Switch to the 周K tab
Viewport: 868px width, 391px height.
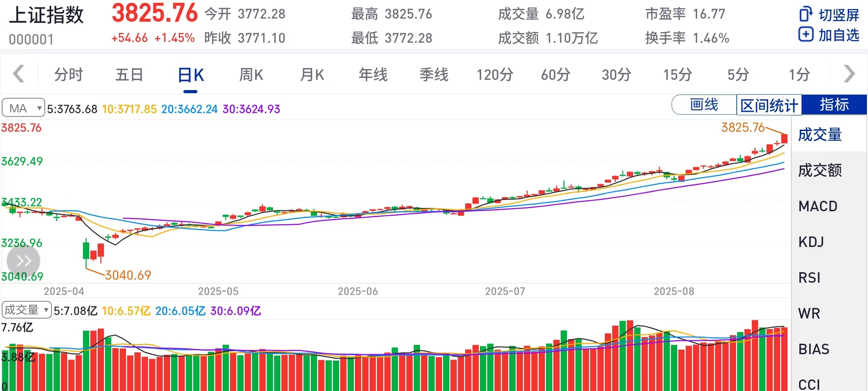coord(251,75)
